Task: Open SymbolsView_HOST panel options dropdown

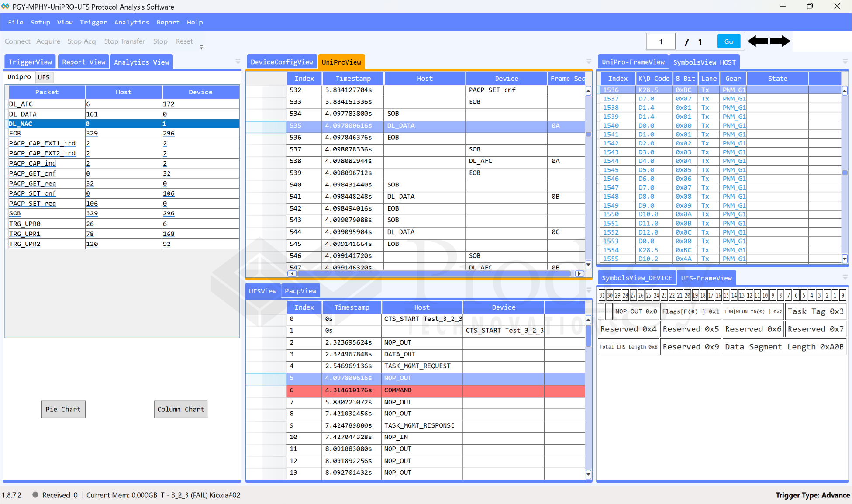Action: click(x=845, y=62)
